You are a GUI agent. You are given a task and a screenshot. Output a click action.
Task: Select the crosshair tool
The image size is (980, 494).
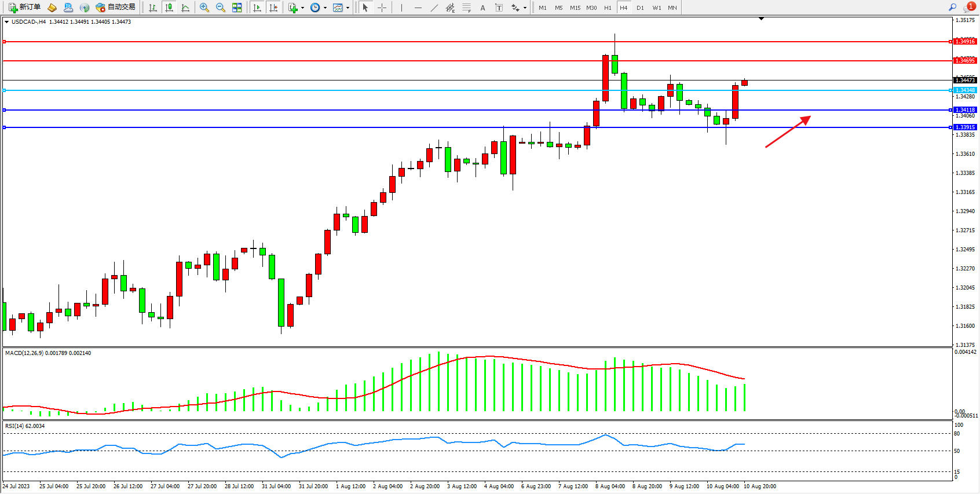pyautogui.click(x=382, y=8)
